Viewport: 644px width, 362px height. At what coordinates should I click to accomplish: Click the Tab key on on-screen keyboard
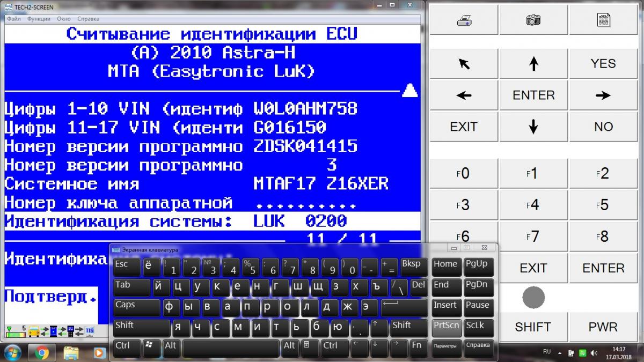tap(132, 287)
